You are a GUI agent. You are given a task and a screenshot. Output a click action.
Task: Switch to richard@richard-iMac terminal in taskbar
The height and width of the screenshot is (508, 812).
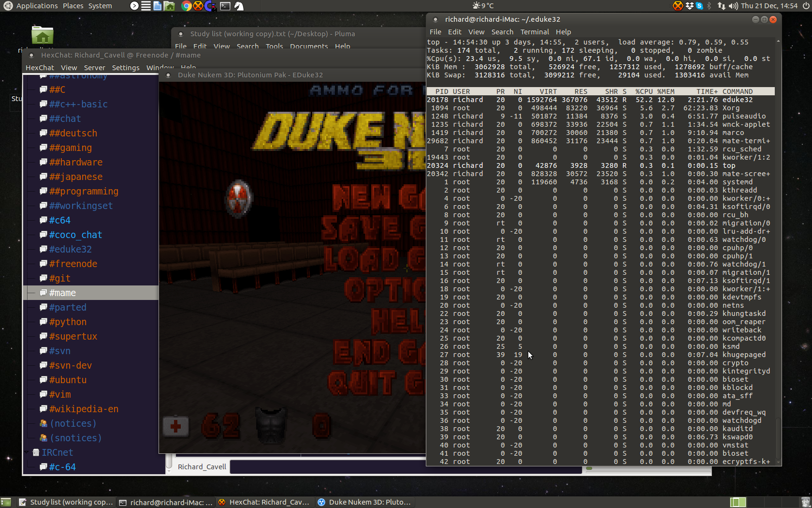coord(166,502)
